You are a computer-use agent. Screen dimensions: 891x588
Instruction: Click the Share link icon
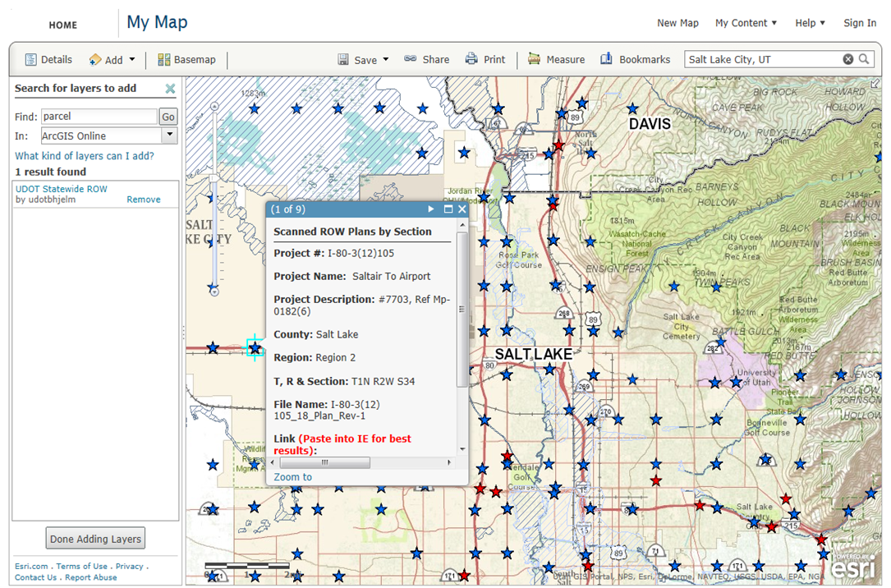tap(411, 59)
